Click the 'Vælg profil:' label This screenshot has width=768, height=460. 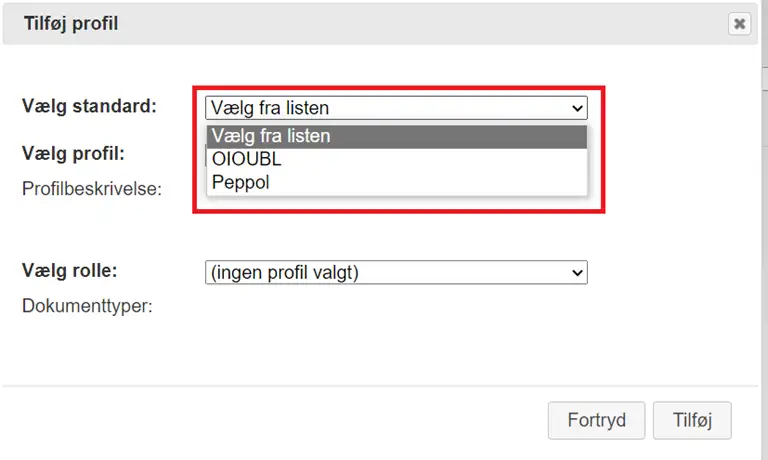pos(73,154)
